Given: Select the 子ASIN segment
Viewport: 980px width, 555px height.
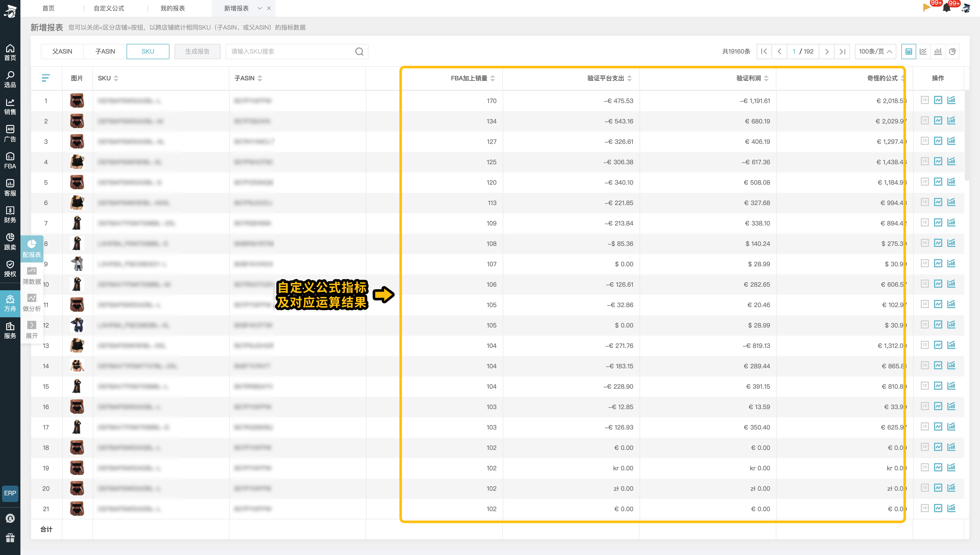Looking at the screenshot, I should click(105, 52).
